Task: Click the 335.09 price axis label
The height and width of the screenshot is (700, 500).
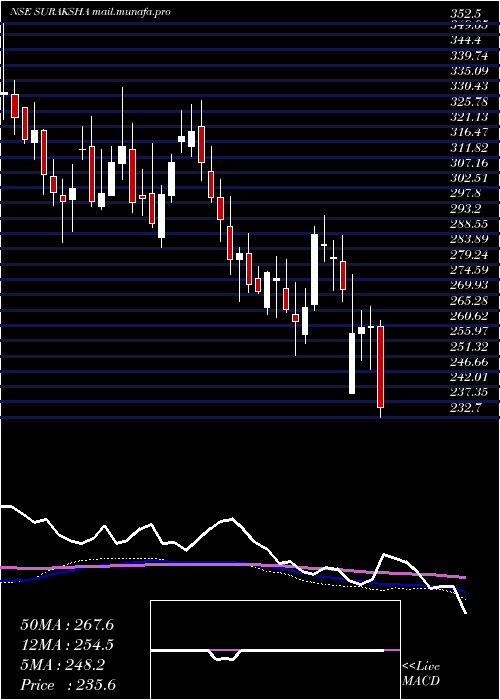Action: pyautogui.click(x=470, y=71)
